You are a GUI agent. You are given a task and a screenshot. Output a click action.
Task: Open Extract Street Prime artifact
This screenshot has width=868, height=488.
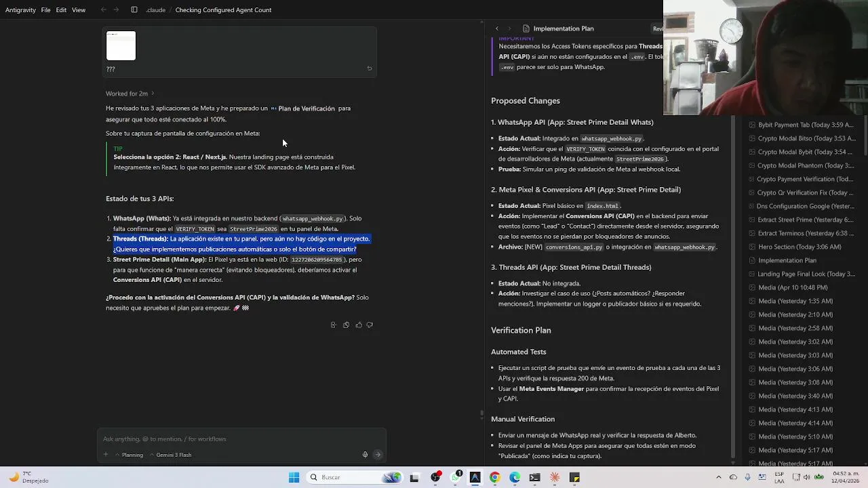tap(801, 220)
